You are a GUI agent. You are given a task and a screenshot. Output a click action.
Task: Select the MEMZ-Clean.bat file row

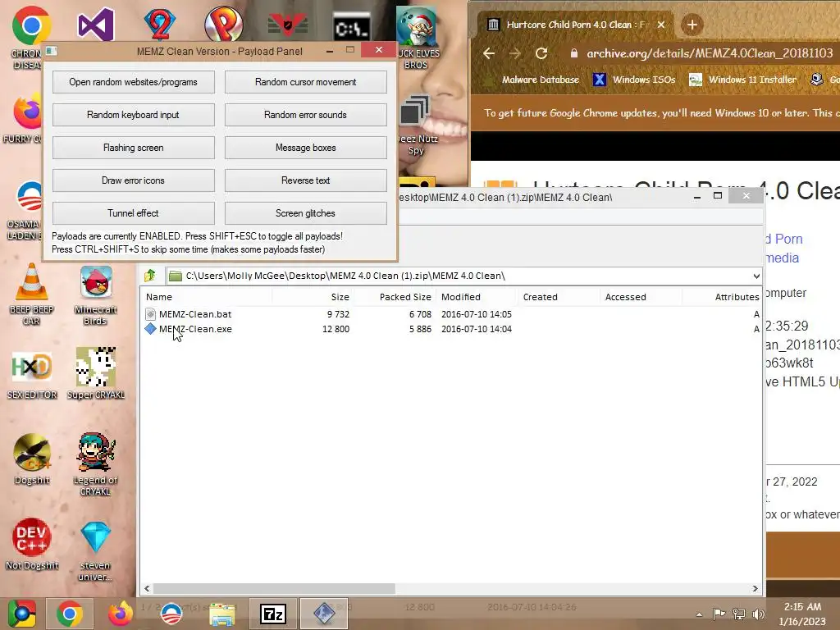(x=451, y=314)
